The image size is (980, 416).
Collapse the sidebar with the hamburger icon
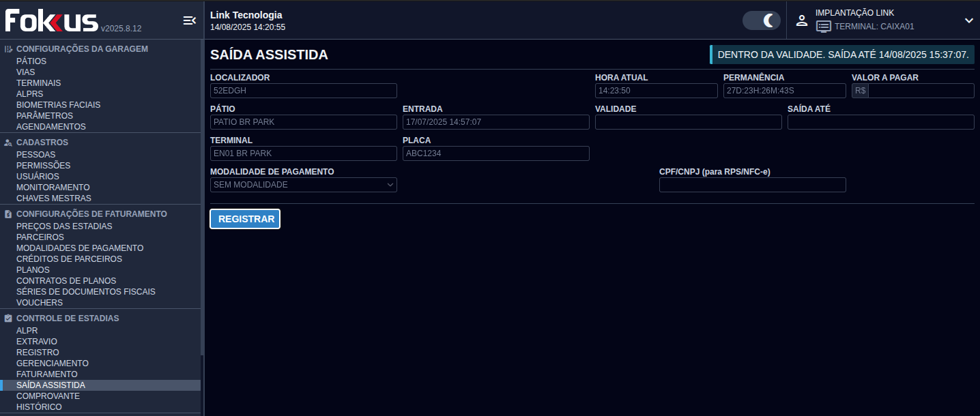(x=189, y=20)
